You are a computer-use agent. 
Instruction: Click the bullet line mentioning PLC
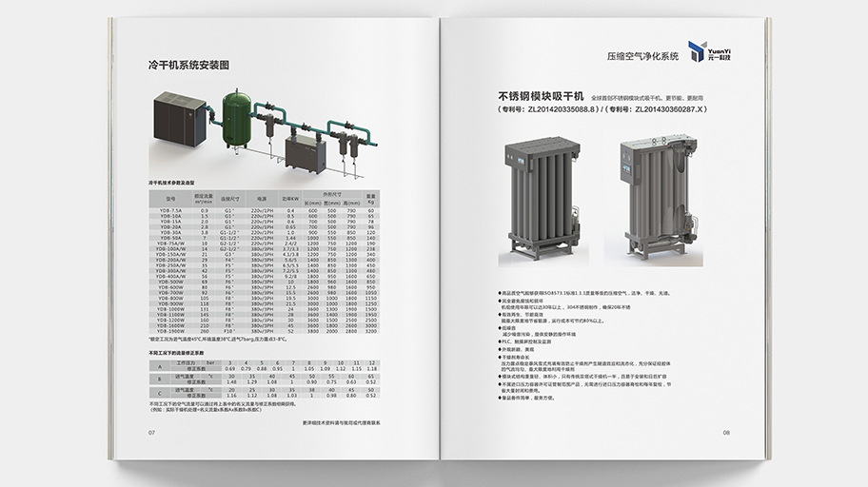click(x=524, y=342)
